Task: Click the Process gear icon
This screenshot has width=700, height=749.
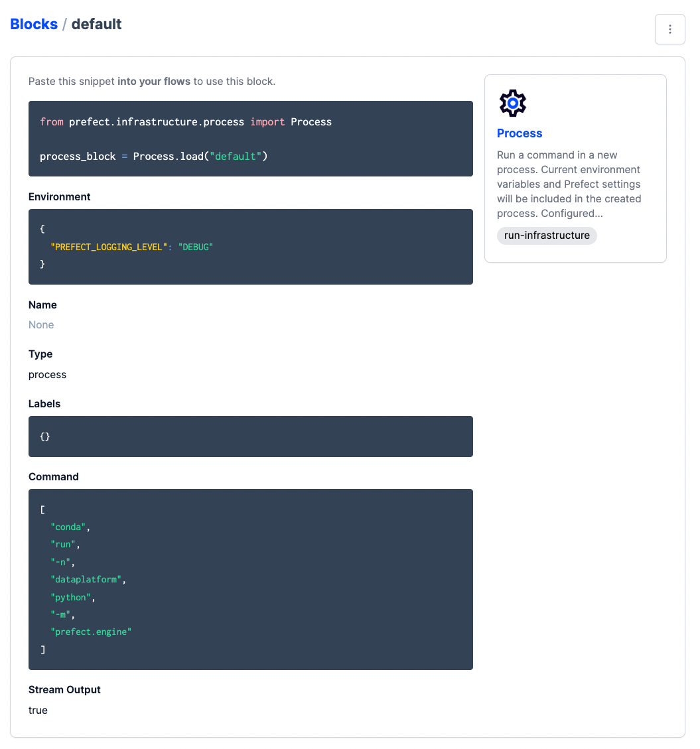Action: (512, 103)
